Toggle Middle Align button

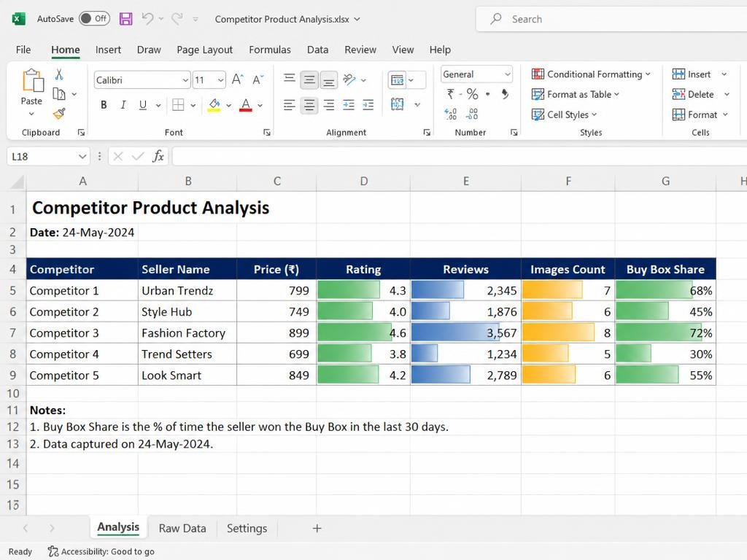pos(309,80)
